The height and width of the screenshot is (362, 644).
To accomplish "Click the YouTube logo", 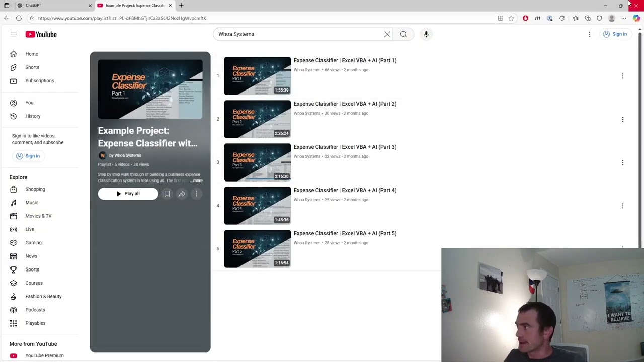I will click(x=41, y=34).
